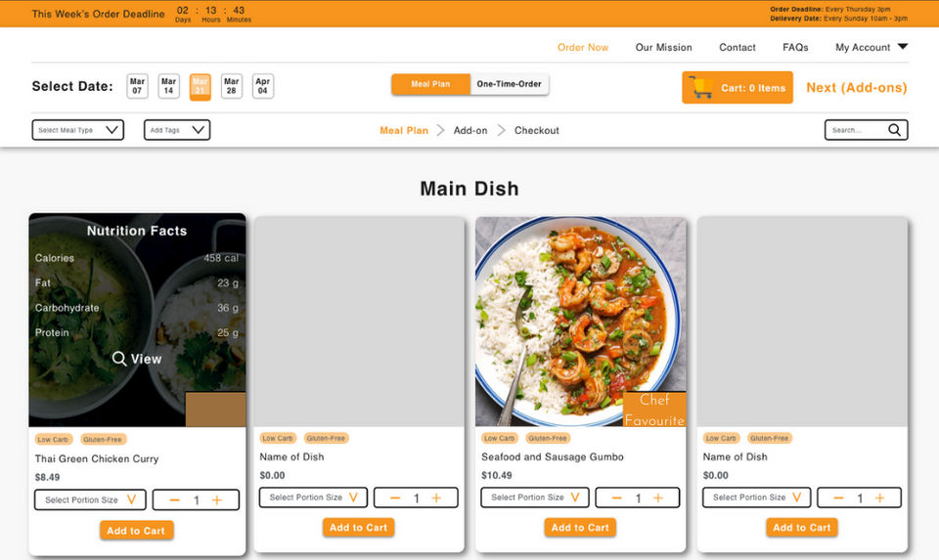Click the shopping cart icon
Image resolution: width=939 pixels, height=560 pixels.
tap(700, 87)
